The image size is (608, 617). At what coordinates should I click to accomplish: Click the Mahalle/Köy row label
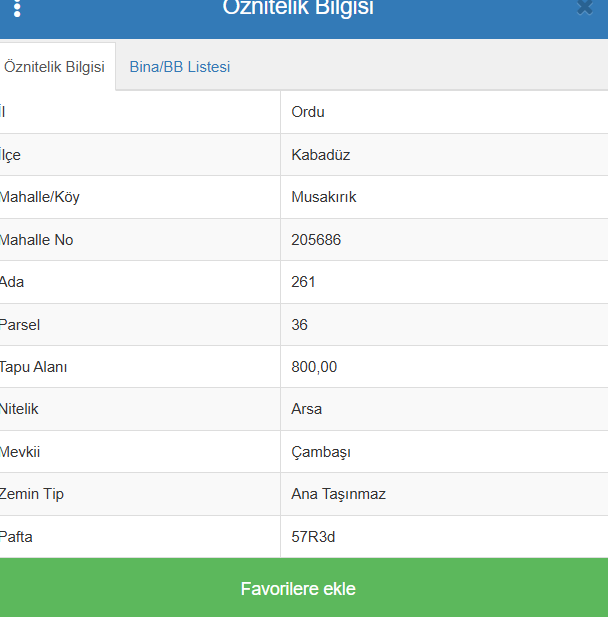pos(40,197)
